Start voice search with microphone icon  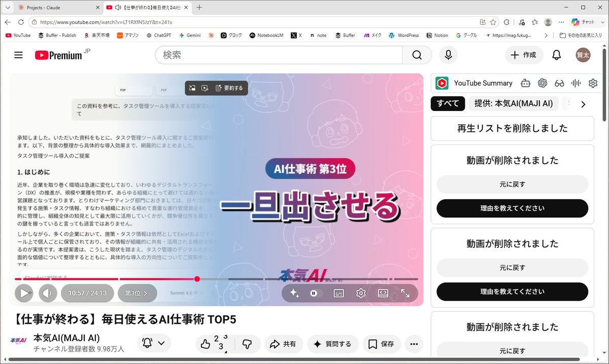click(x=448, y=55)
